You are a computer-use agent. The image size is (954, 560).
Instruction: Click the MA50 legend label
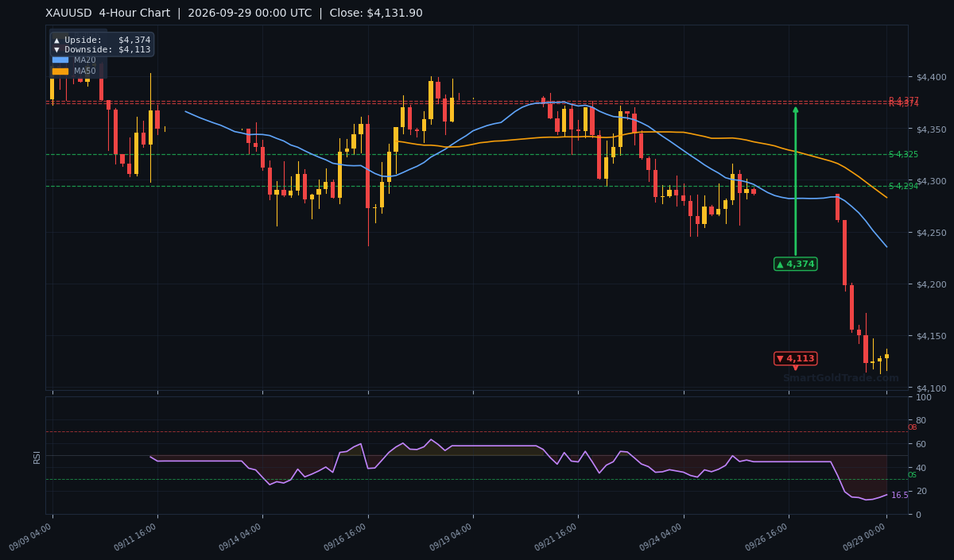(x=85, y=71)
